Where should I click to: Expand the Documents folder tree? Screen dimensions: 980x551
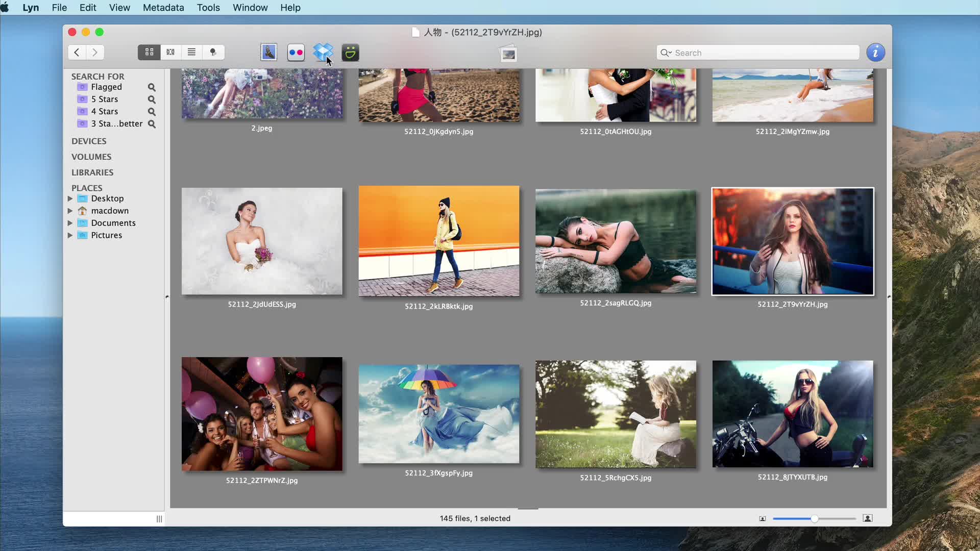(70, 223)
